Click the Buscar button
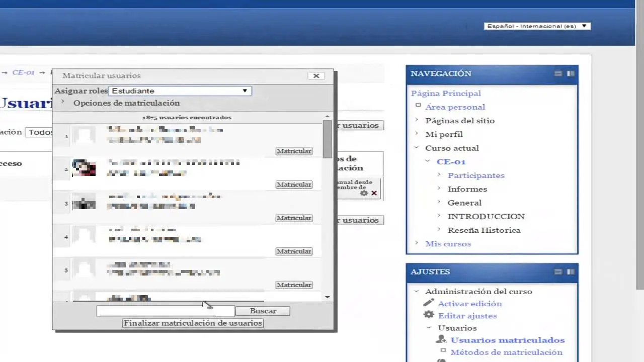 tap(263, 311)
